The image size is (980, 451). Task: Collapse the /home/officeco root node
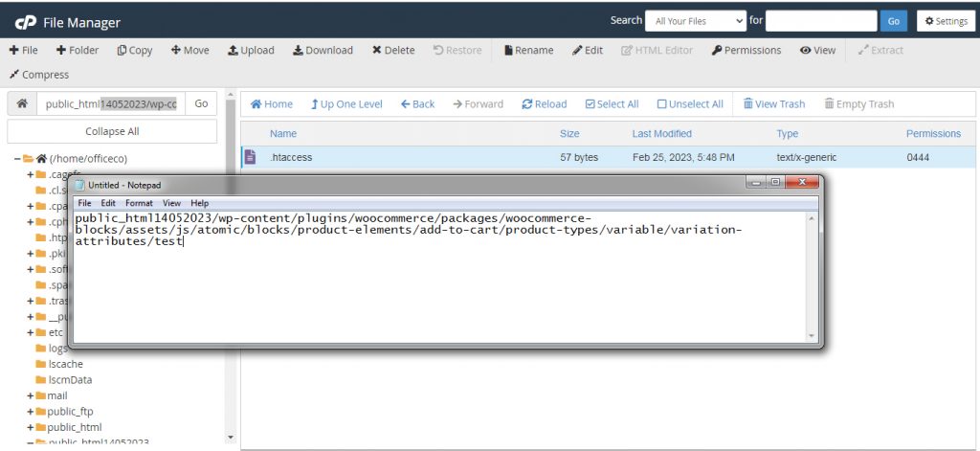point(18,159)
